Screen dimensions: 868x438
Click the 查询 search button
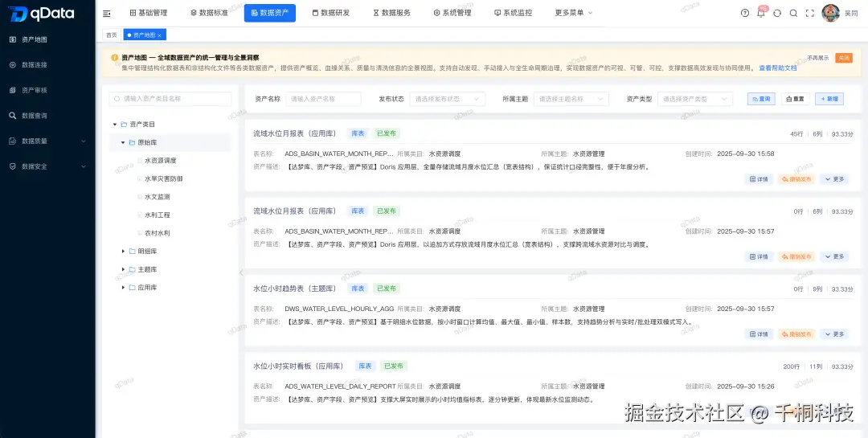click(761, 99)
